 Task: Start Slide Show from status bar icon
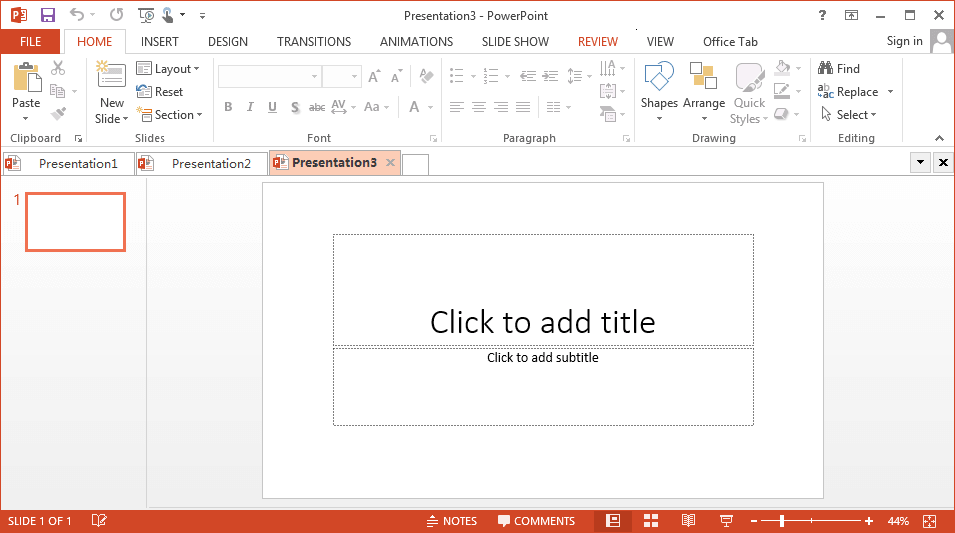click(x=727, y=521)
